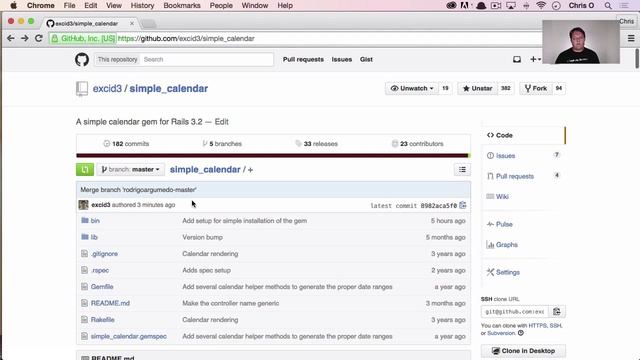Open the .gitignore file

click(x=104, y=254)
